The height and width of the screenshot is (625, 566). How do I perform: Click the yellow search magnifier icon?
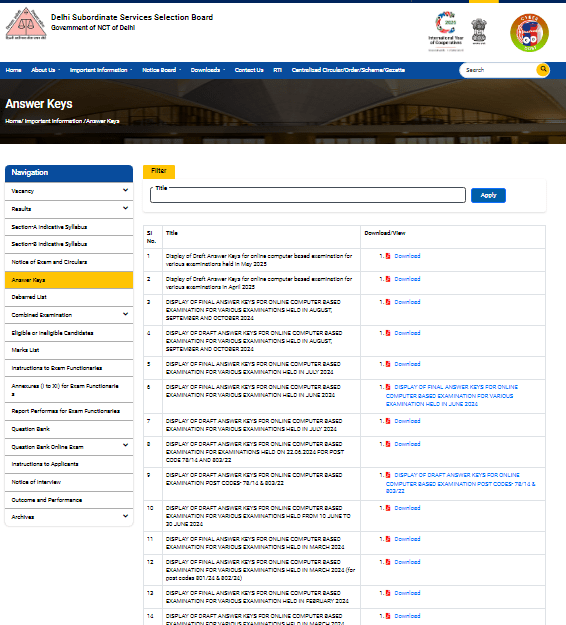click(542, 69)
